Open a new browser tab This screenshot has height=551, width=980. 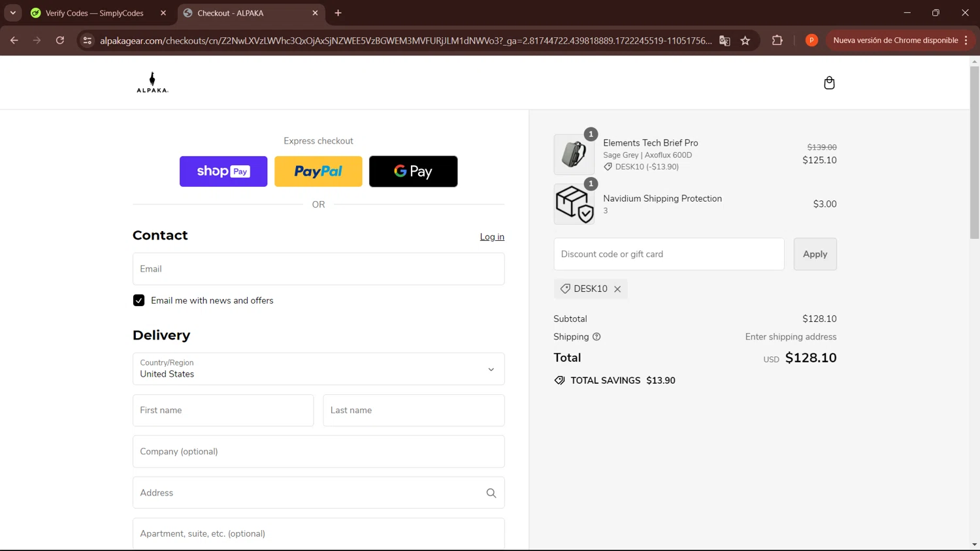coord(338,13)
